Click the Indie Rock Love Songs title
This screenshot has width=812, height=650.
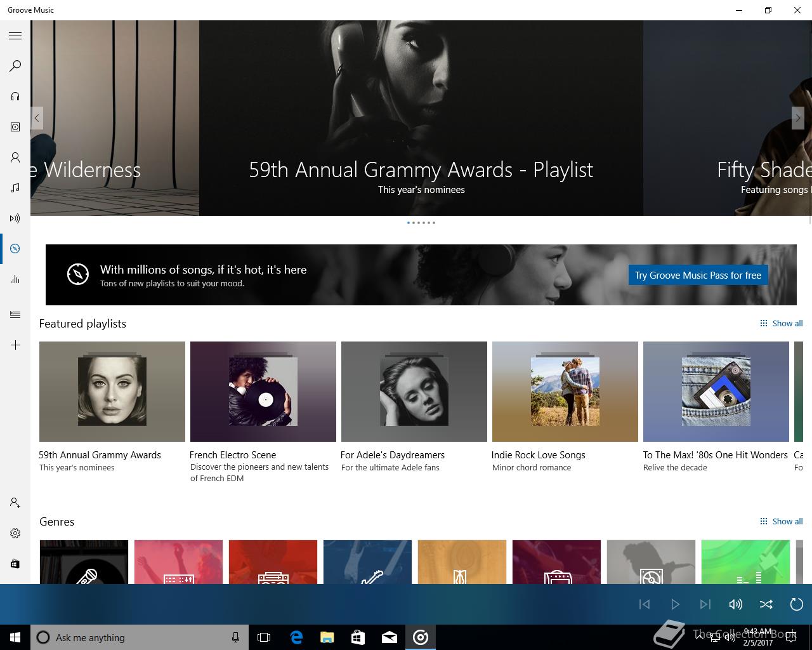click(538, 455)
